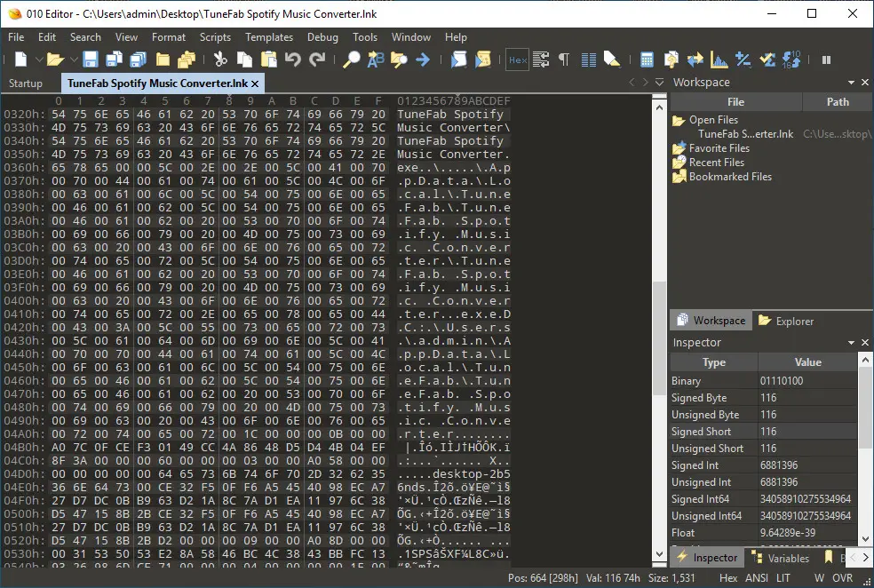The width and height of the screenshot is (874, 588).
Task: Toggle LIT endian setting in status bar
Action: tap(783, 578)
